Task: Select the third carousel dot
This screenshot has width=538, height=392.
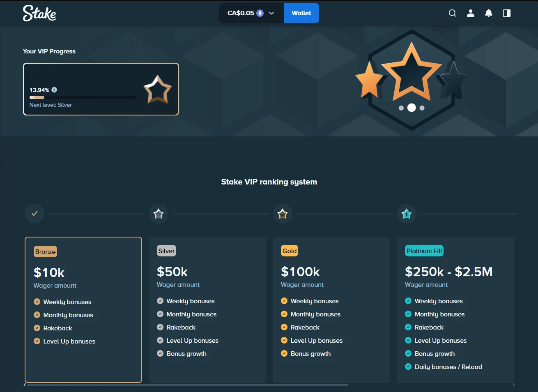Action: 422,108
